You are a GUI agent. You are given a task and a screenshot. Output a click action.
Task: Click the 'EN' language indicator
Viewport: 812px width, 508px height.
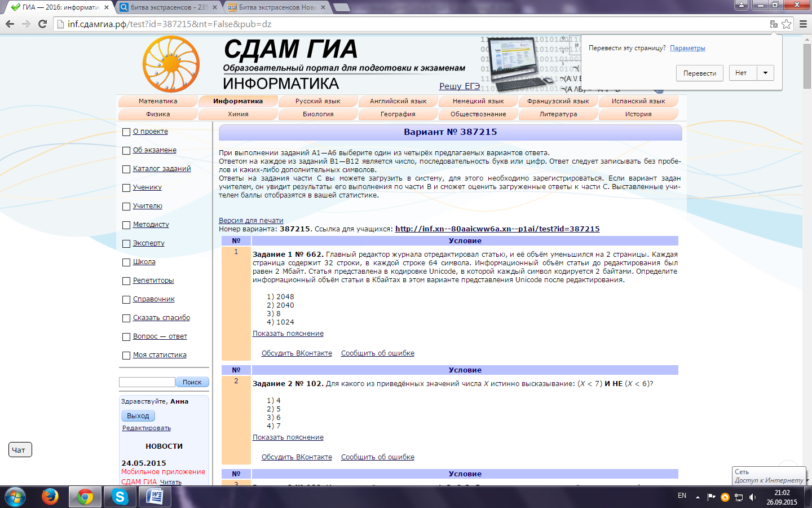[682, 496]
